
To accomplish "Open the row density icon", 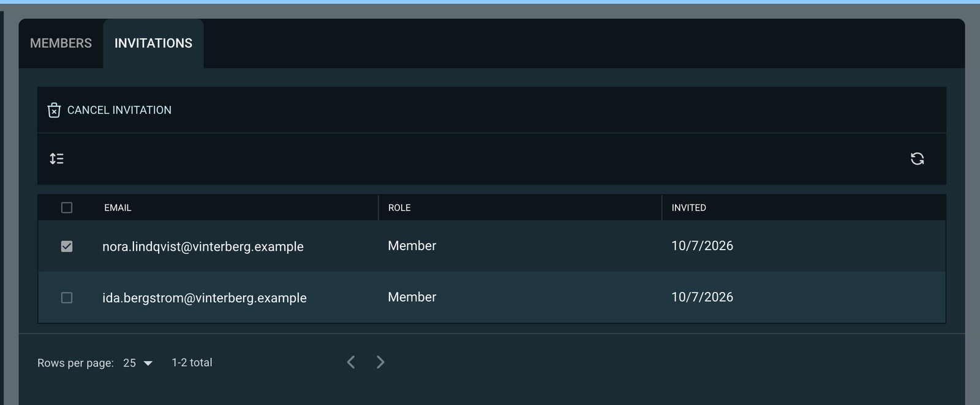I will (56, 159).
